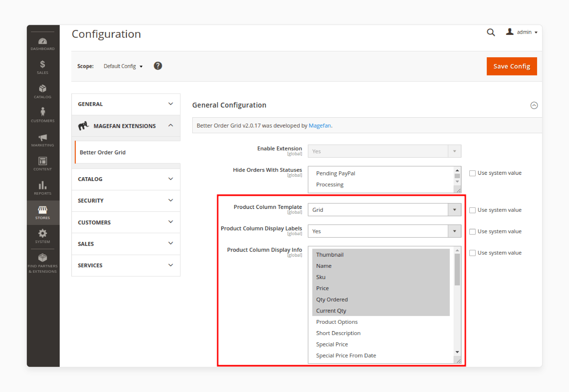Click scroll up arrow of Hide Orders statuses list
The height and width of the screenshot is (392, 569).
457,170
